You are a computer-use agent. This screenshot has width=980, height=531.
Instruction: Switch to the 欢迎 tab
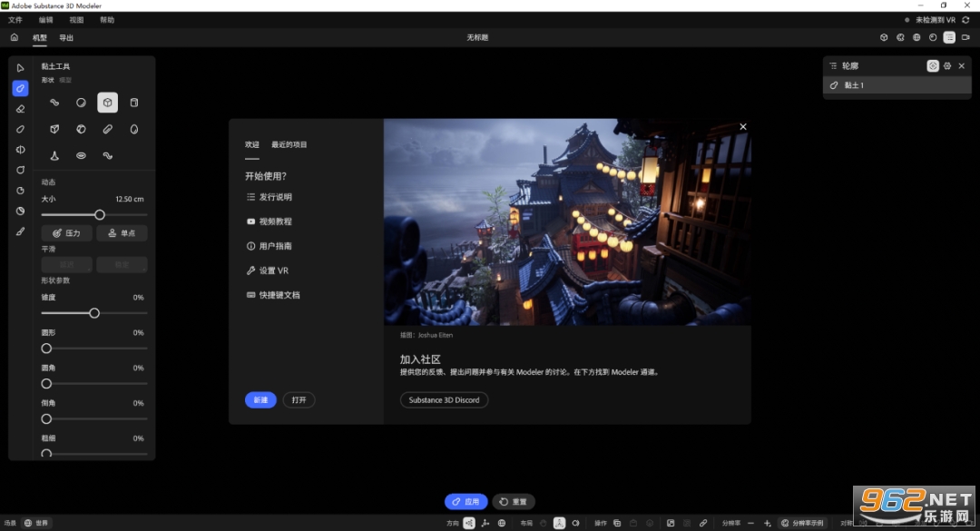tap(252, 144)
